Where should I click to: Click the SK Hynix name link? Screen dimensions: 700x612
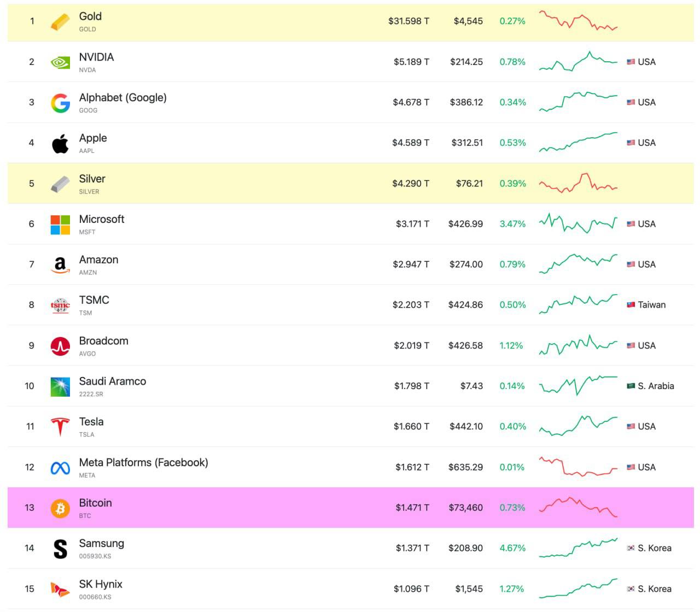101,584
